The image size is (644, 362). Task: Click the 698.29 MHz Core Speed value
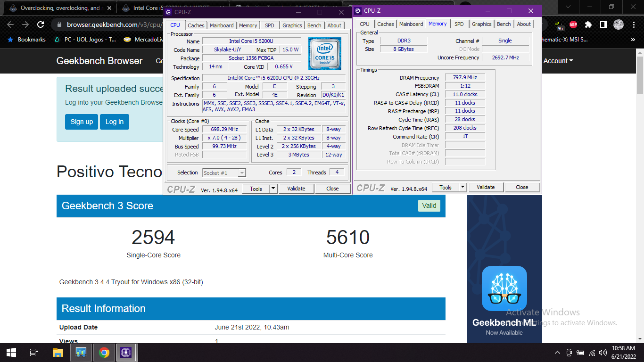click(224, 129)
